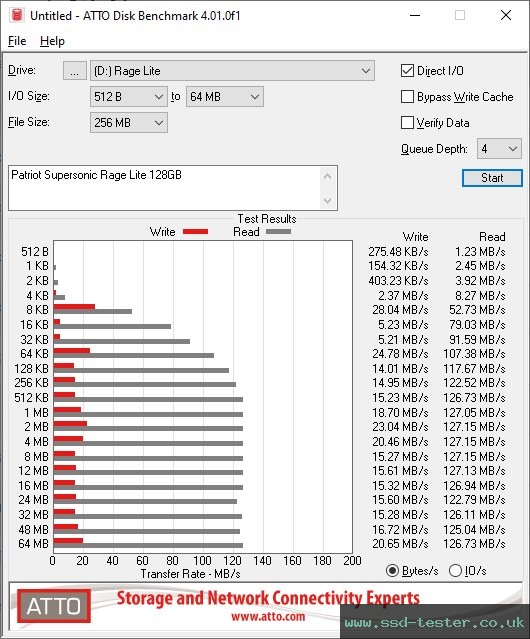
Task: Close the ATTO Disk Benchmark window
Action: coord(506,15)
